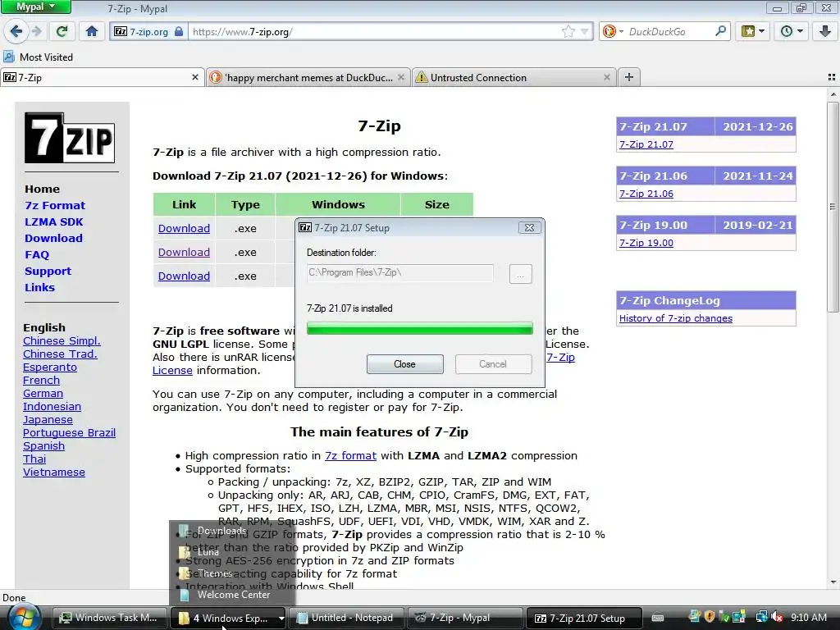
Task: Click the scrollbar down arrow
Action: point(833,582)
